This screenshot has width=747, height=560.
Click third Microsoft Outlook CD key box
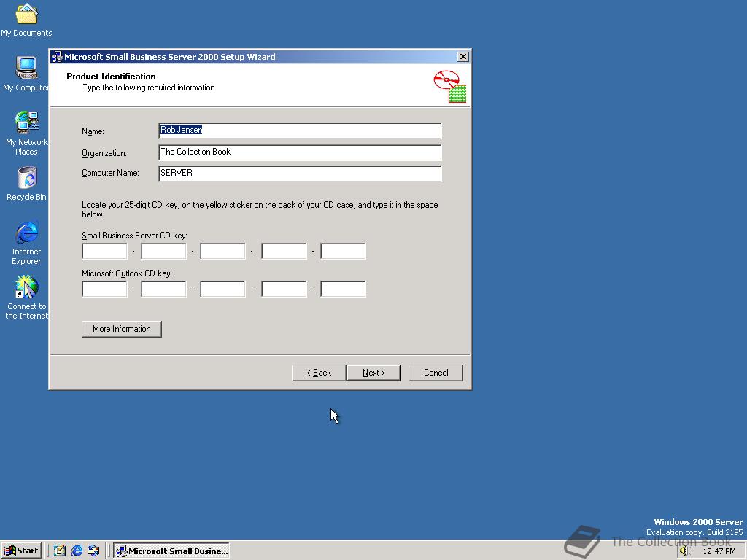tap(223, 289)
